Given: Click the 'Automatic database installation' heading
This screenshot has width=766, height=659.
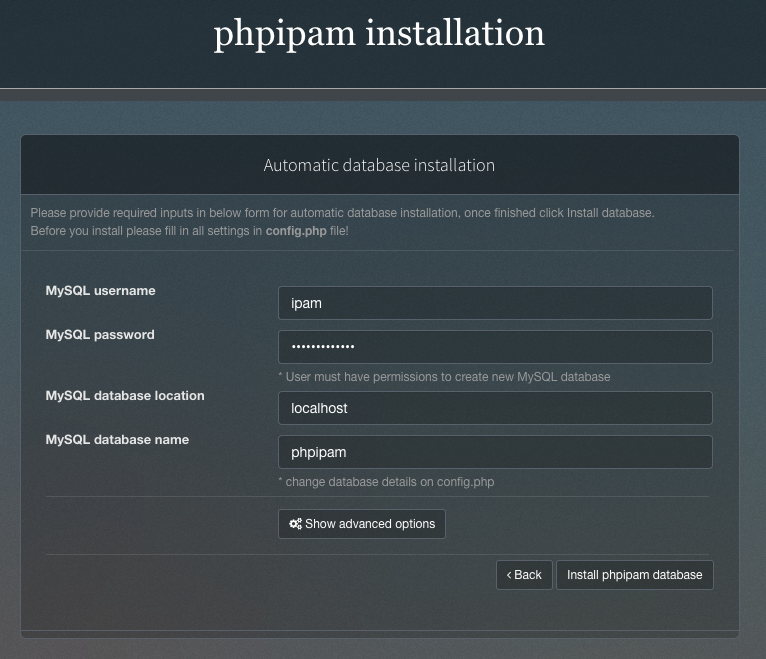Looking at the screenshot, I should (379, 165).
